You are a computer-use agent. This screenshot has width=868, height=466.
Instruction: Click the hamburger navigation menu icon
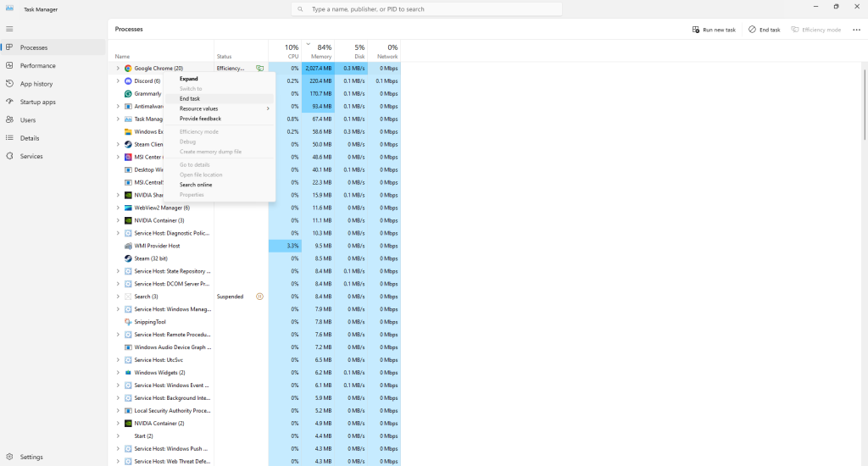pos(9,29)
